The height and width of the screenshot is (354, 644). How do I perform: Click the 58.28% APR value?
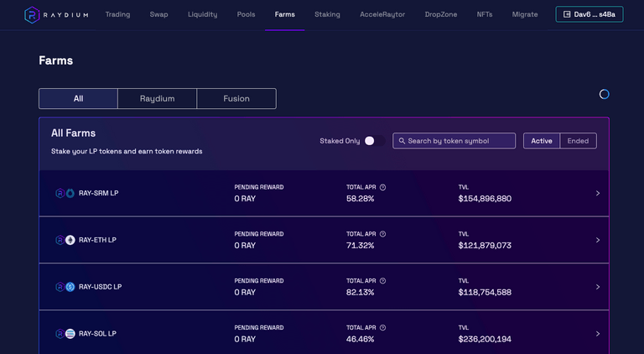click(x=361, y=199)
